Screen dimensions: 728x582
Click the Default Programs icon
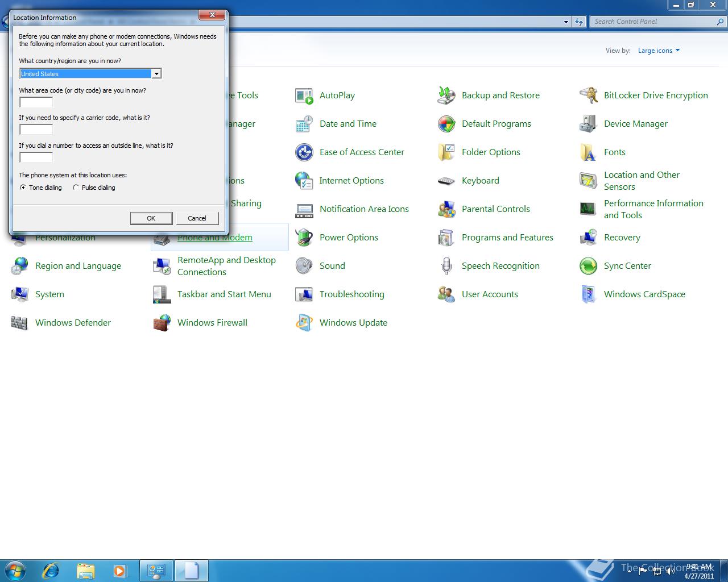(x=446, y=124)
